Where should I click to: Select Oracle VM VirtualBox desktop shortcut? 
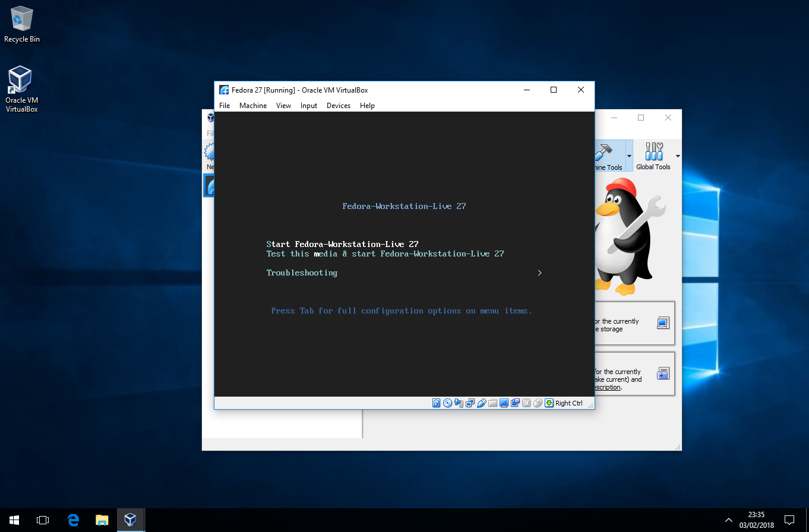[22, 89]
